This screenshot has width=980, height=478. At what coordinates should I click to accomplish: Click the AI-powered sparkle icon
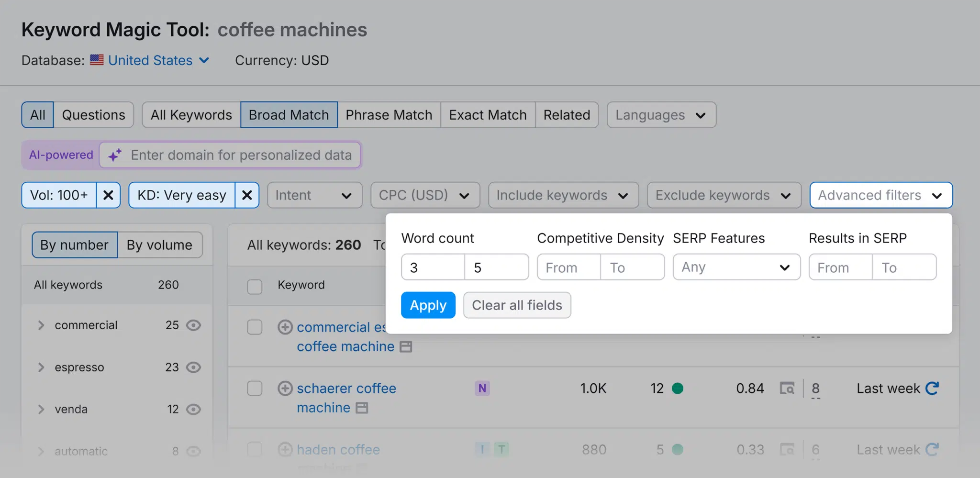click(x=115, y=155)
